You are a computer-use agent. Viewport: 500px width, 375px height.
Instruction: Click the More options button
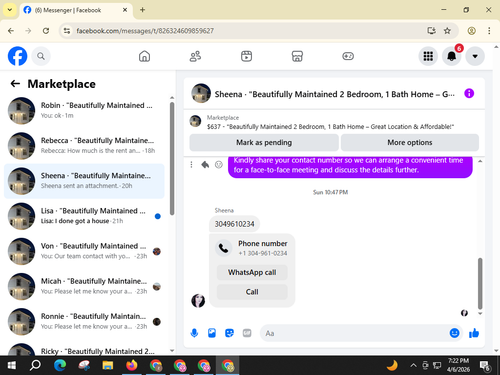coord(410,143)
